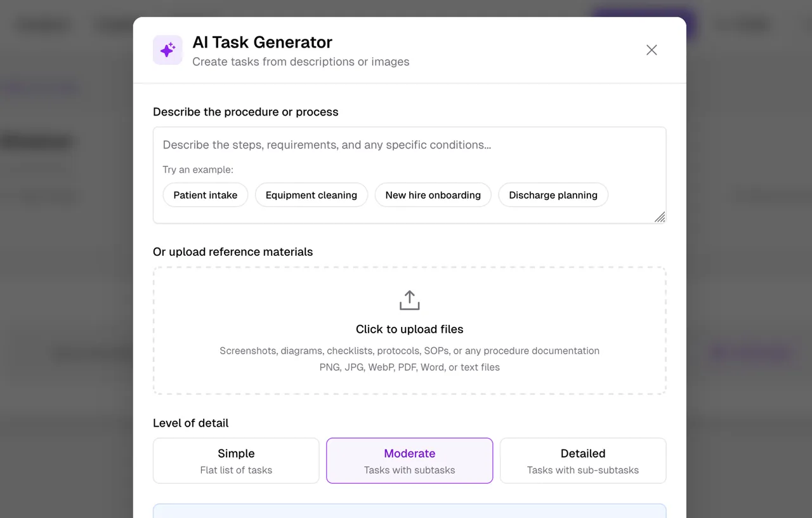Screen dimensions: 812x518
Task: Try the Equipment cleaning example
Action: (x=311, y=195)
